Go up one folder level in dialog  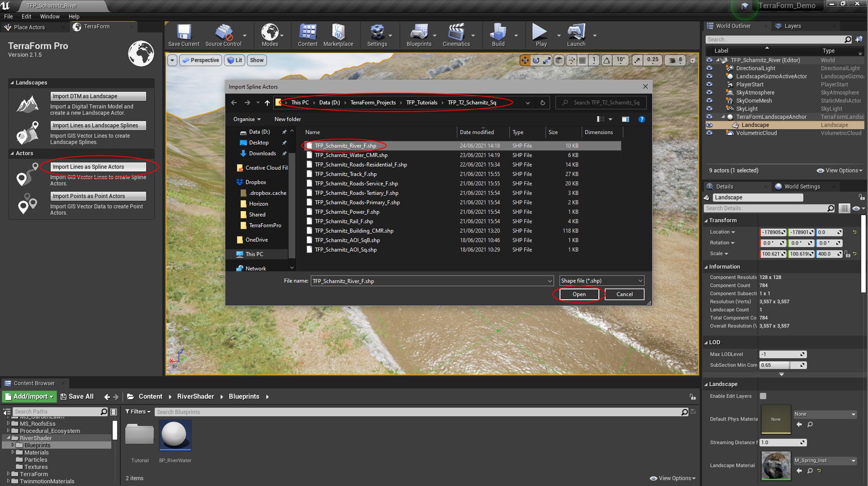(x=267, y=103)
